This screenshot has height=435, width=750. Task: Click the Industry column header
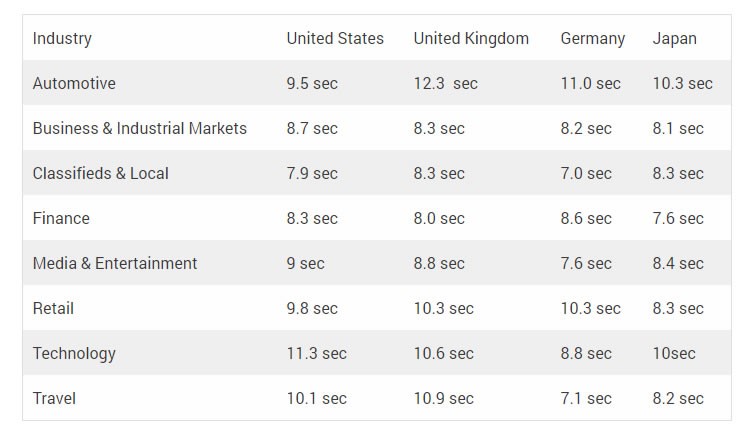62,38
